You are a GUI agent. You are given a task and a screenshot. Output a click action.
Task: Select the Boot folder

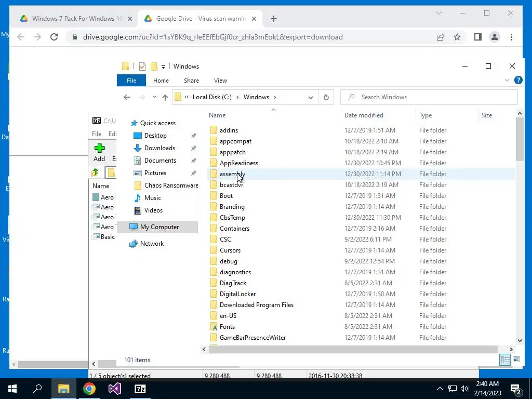pos(226,196)
